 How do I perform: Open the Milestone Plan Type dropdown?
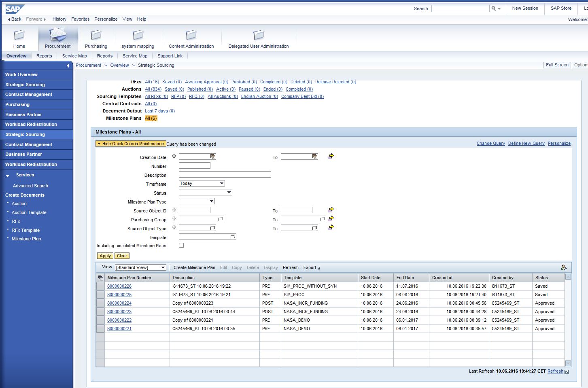point(212,201)
